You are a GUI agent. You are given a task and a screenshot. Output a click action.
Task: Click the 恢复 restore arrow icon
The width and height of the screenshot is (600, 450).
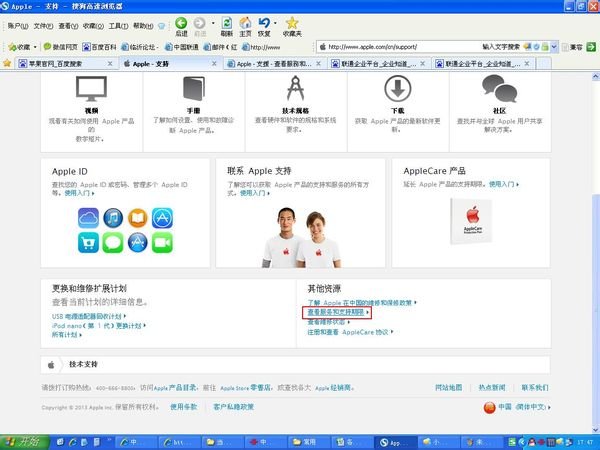tap(264, 23)
